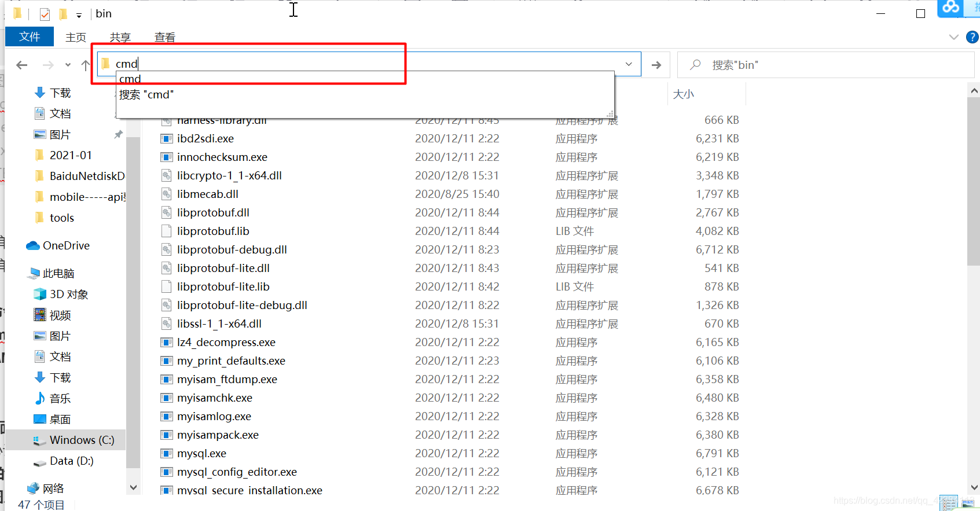Click the Forward navigation arrow
Image resolution: width=980 pixels, height=511 pixels.
[48, 65]
